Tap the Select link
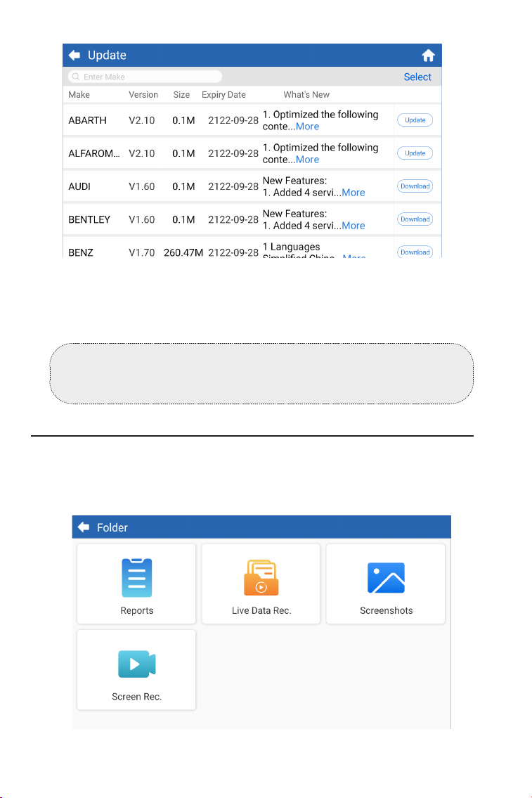532x798 pixels. point(417,77)
